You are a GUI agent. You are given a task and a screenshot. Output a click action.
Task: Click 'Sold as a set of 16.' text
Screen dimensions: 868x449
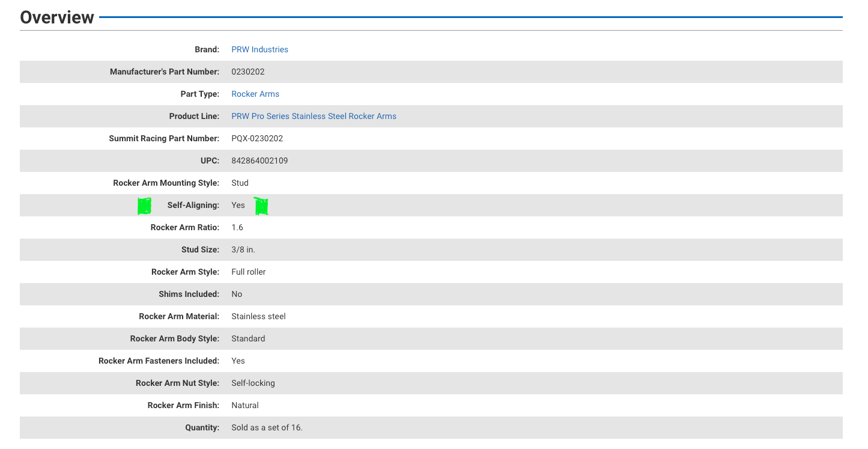pyautogui.click(x=267, y=427)
